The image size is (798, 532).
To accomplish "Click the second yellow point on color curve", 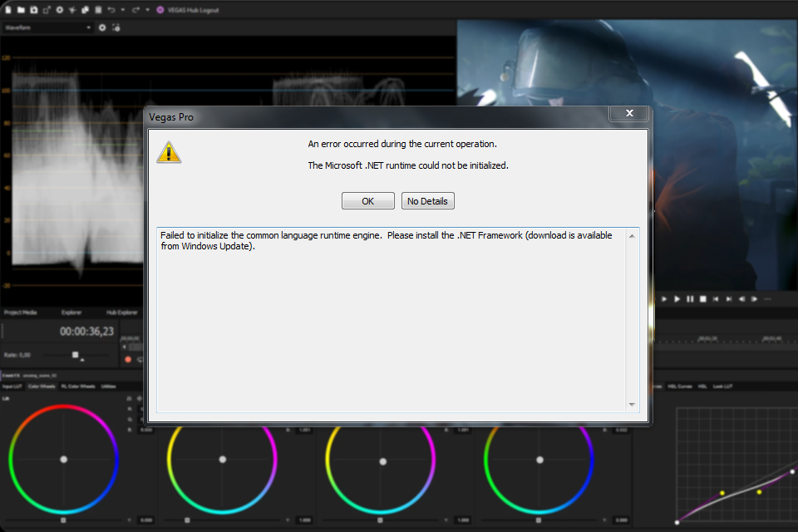I will click(x=759, y=492).
